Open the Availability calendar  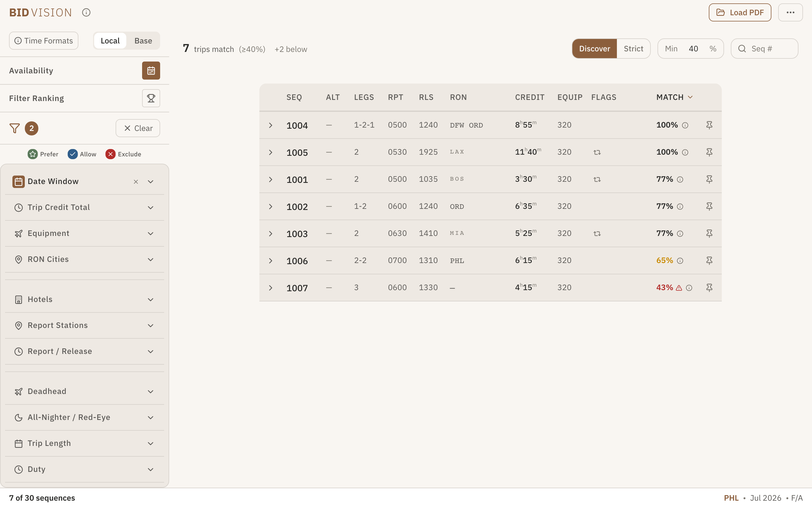(x=151, y=71)
